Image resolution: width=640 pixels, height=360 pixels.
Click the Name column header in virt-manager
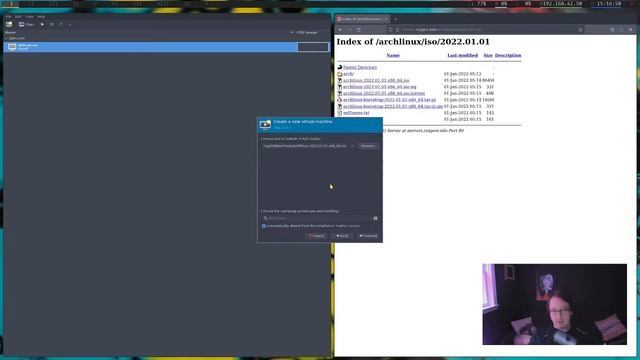(x=10, y=32)
